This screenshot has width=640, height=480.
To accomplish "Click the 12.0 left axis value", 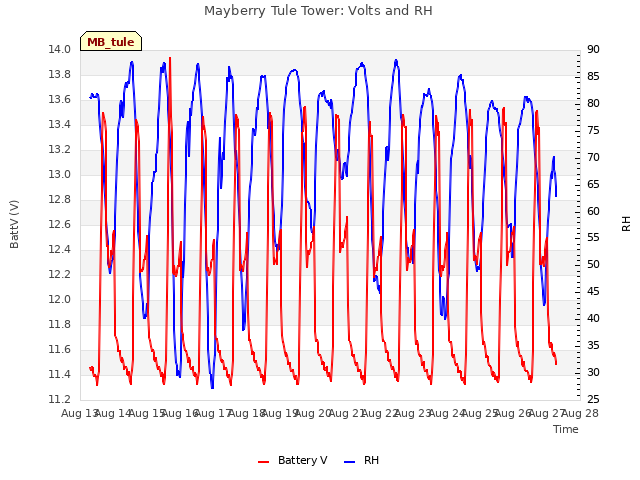I will (59, 300).
